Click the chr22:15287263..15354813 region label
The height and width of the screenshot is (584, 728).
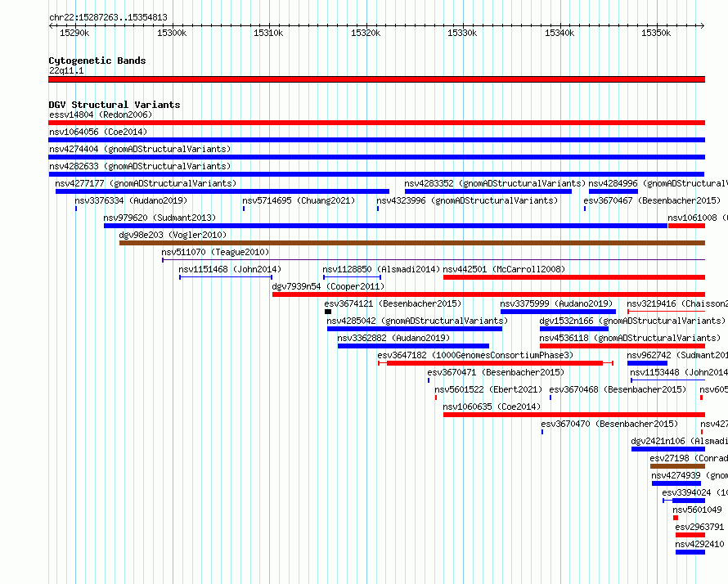tap(108, 17)
